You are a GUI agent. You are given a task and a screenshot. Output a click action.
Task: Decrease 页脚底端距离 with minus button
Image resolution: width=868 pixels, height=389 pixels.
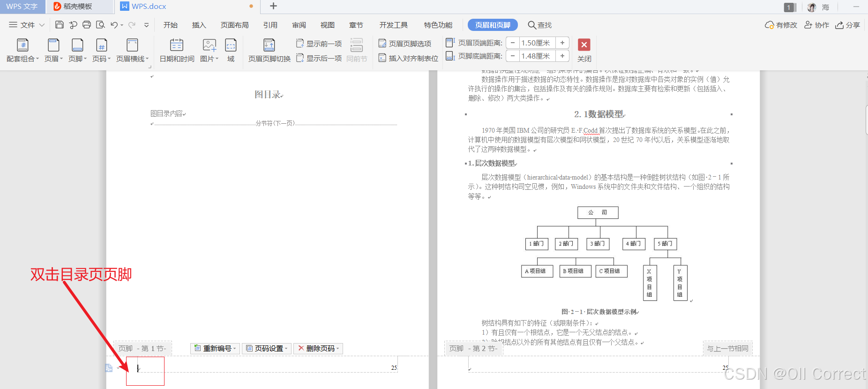click(513, 56)
